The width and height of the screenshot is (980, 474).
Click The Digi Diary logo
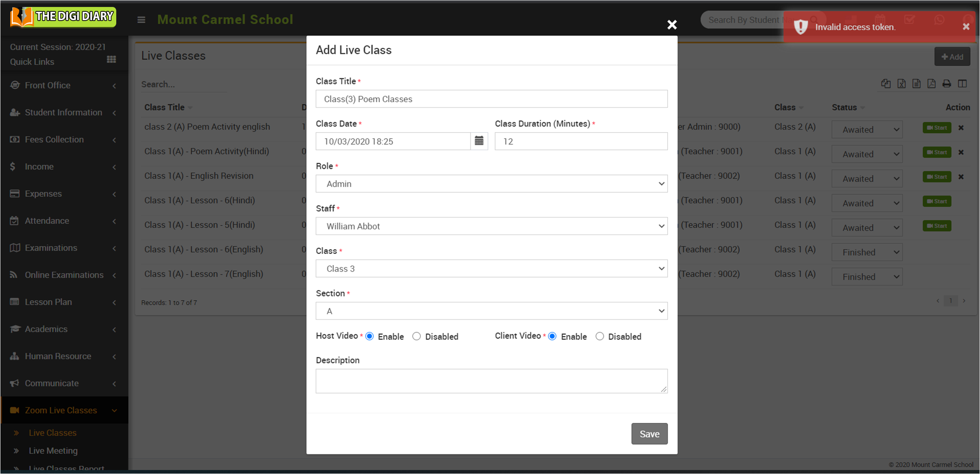tap(63, 17)
